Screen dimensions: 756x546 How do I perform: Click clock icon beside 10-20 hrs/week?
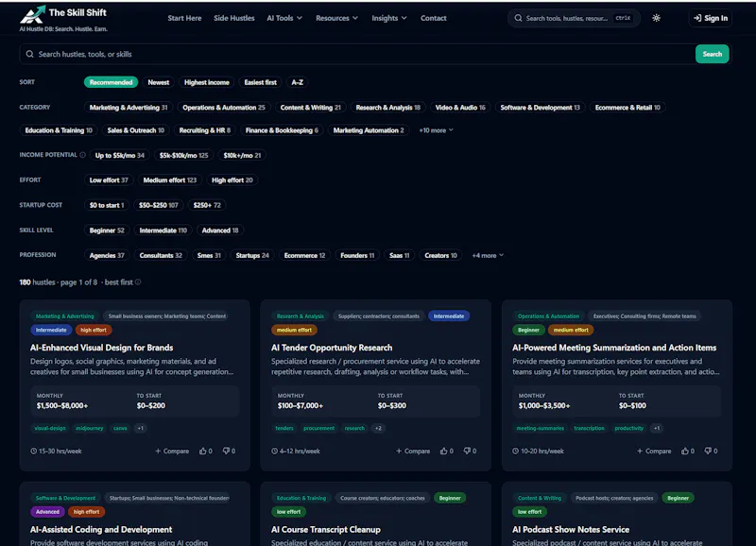coord(515,452)
